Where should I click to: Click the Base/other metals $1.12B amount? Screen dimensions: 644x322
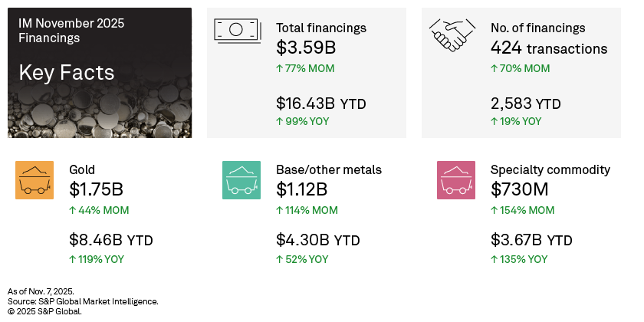click(x=301, y=190)
